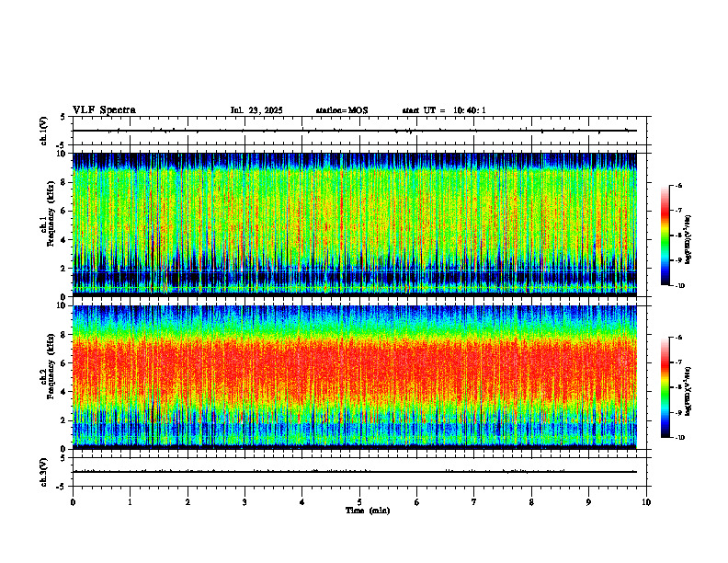The image size is (728, 563).
Task: Click the "-6" tick on ch.1 colorbar
Action: point(678,185)
